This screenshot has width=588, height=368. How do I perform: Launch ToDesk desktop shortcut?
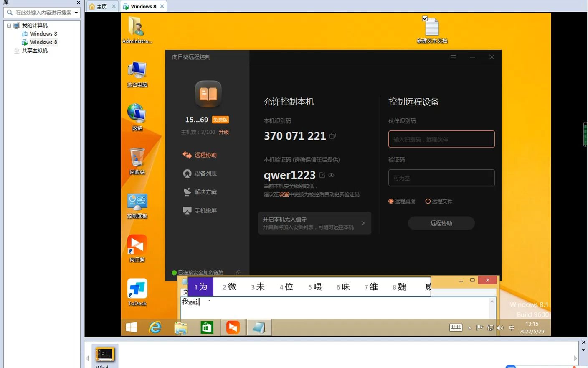(x=137, y=292)
